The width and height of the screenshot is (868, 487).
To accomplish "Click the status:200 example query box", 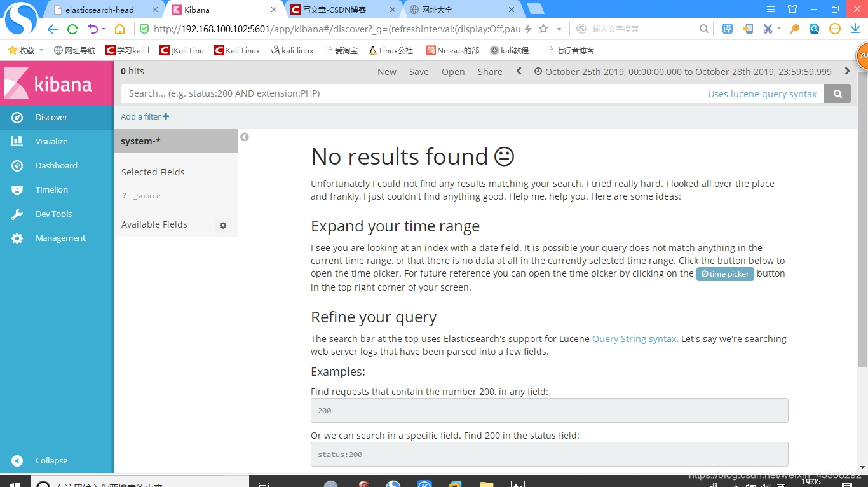I will click(x=549, y=455).
